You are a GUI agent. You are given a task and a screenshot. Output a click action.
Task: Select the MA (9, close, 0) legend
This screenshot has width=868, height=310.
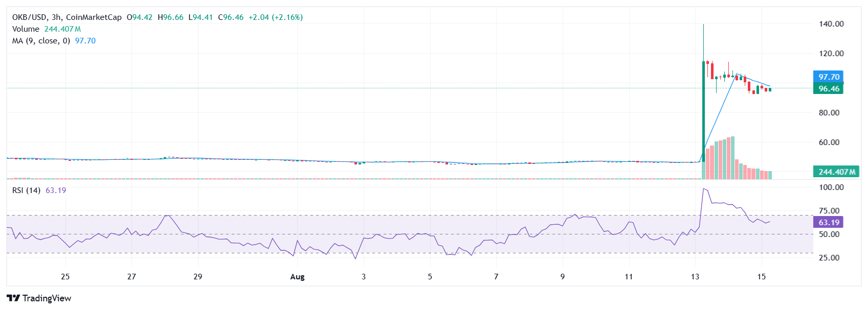[x=41, y=41]
